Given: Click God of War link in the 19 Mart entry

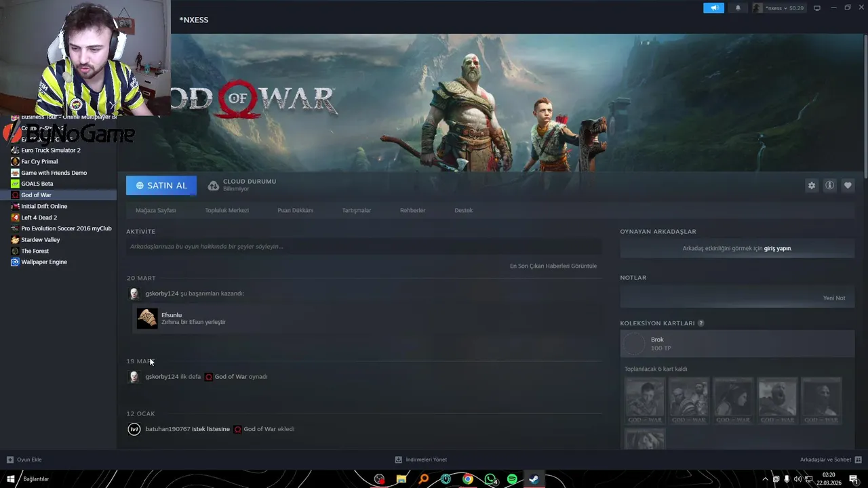Looking at the screenshot, I should pyautogui.click(x=231, y=377).
